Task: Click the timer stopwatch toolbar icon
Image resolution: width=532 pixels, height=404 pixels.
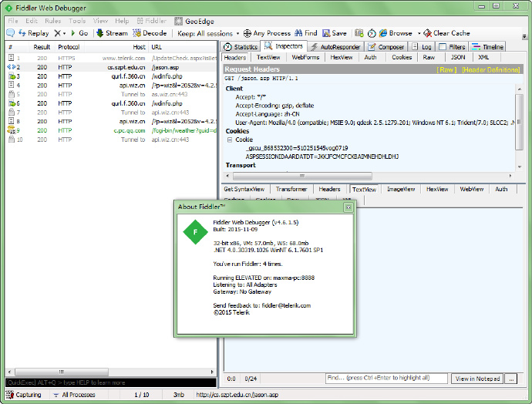Action: pos(372,33)
